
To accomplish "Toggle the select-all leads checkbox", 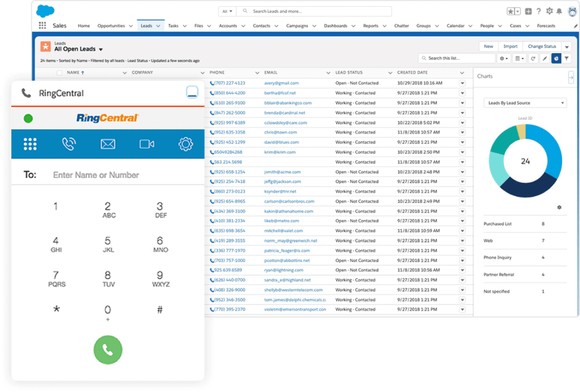I will (x=59, y=73).
